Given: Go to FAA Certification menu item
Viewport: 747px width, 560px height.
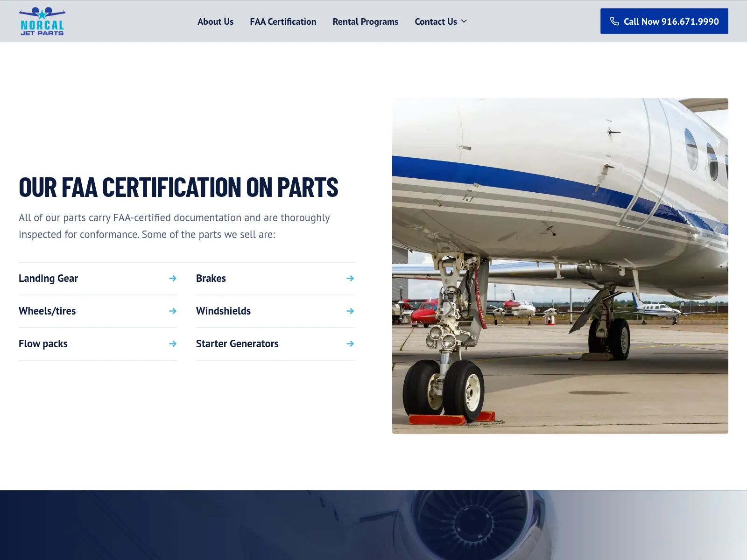Looking at the screenshot, I should 283,21.
